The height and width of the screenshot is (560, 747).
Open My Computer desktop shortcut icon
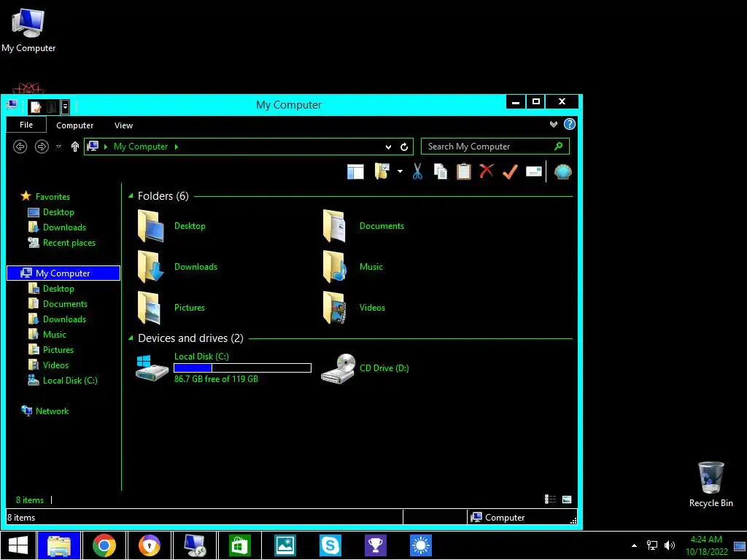click(28, 29)
